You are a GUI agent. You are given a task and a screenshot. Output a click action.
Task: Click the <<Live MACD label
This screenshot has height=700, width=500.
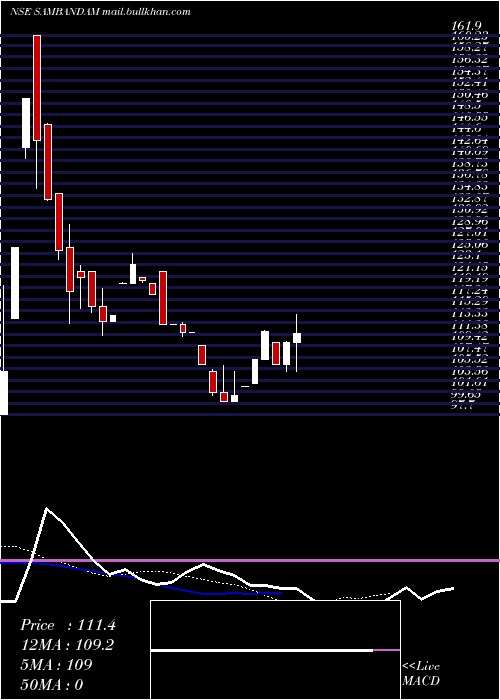(421, 674)
